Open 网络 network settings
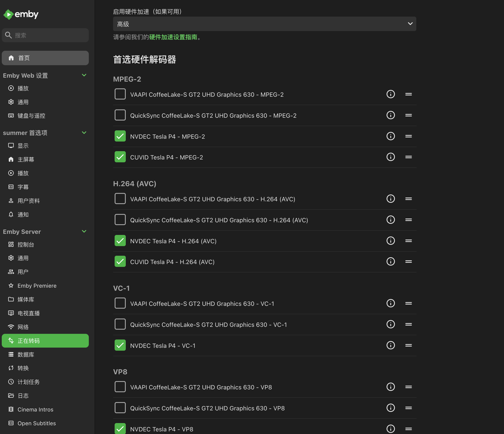The height and width of the screenshot is (434, 504). [45, 327]
